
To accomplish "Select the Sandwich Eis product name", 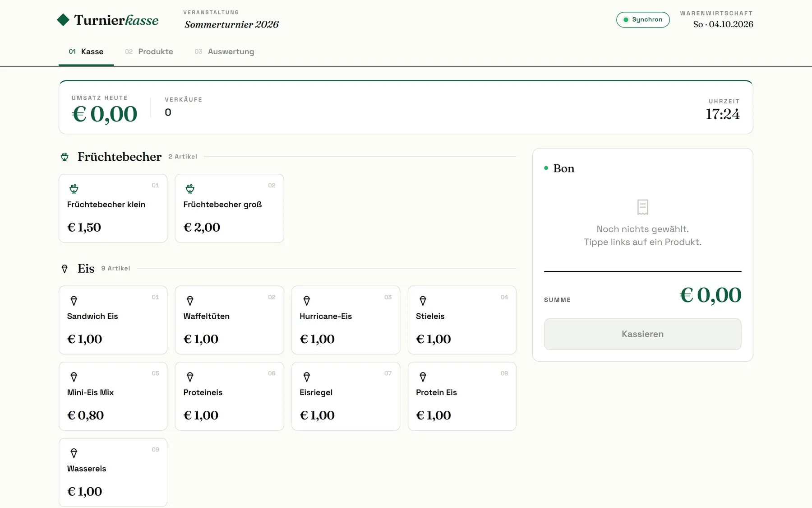I will (92, 316).
